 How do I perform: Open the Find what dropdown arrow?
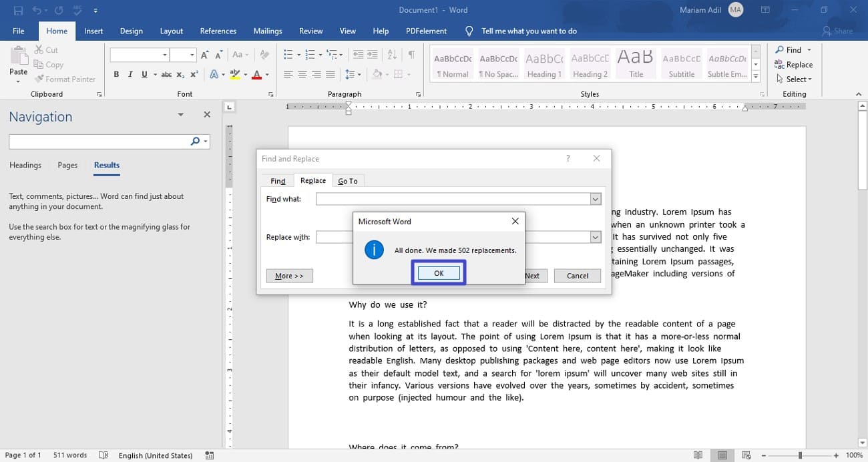596,199
